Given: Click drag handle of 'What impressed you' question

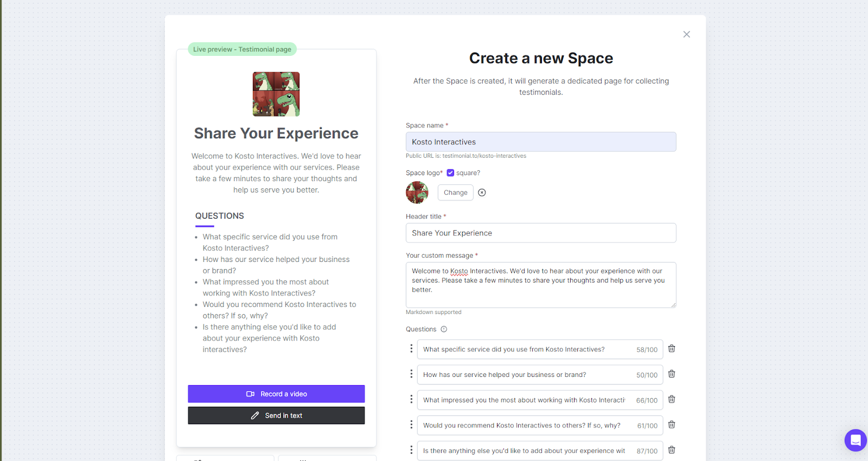Looking at the screenshot, I should click(x=411, y=400).
